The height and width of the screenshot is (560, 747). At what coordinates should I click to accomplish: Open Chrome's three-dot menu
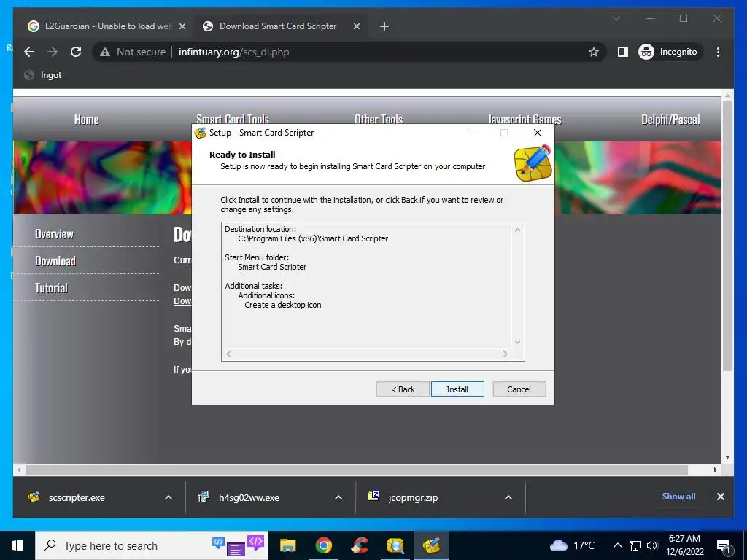tap(718, 52)
